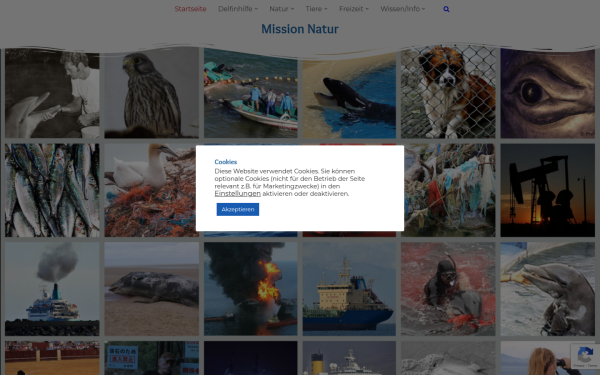Click the Mission Natur site title
The height and width of the screenshot is (375, 600).
(300, 29)
